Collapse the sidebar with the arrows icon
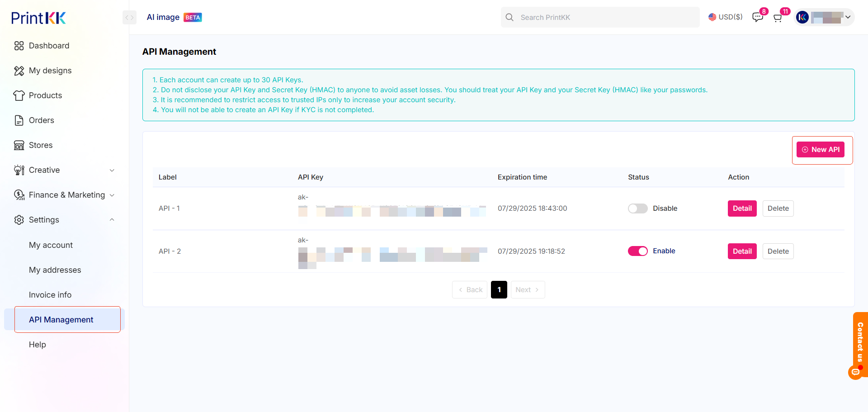868x412 pixels. [x=129, y=18]
